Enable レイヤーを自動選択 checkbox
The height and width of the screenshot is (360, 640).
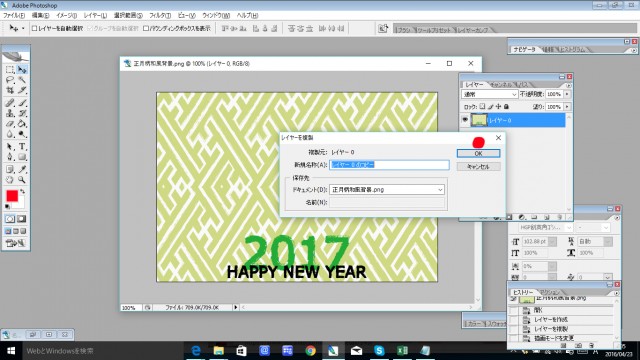(34, 28)
